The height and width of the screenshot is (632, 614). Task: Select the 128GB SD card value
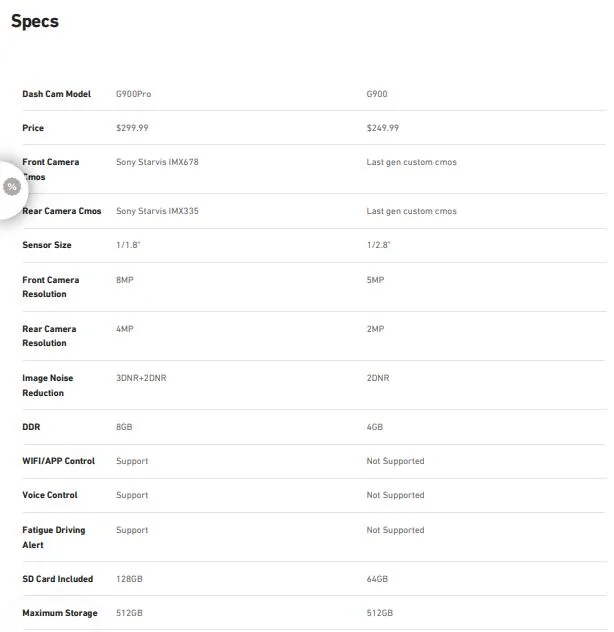click(x=129, y=579)
